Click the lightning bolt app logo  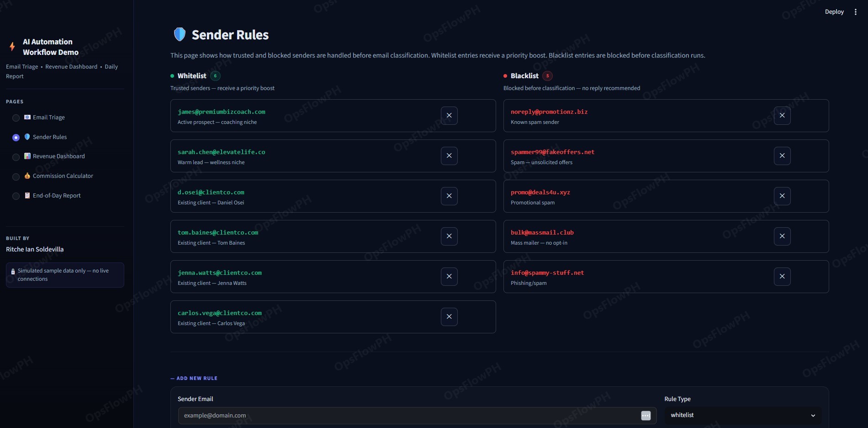(x=12, y=47)
